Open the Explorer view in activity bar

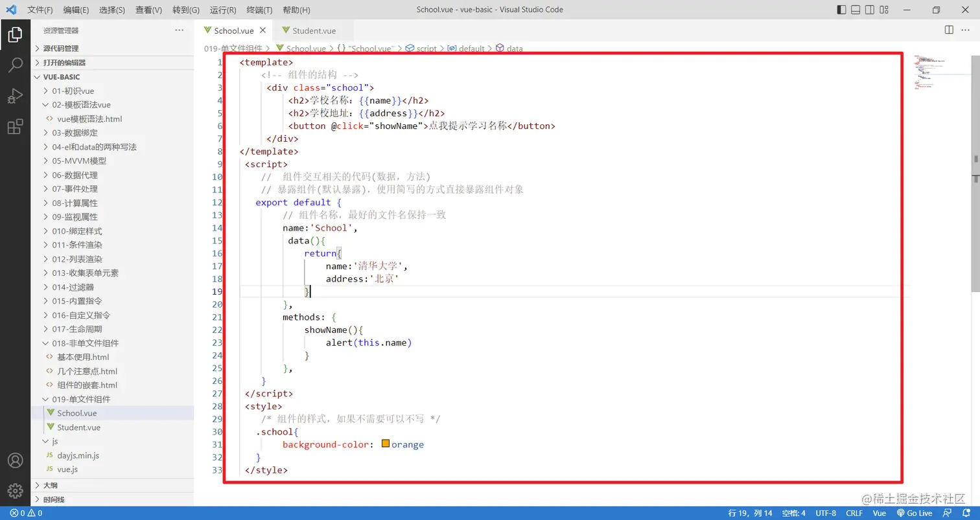(x=15, y=34)
